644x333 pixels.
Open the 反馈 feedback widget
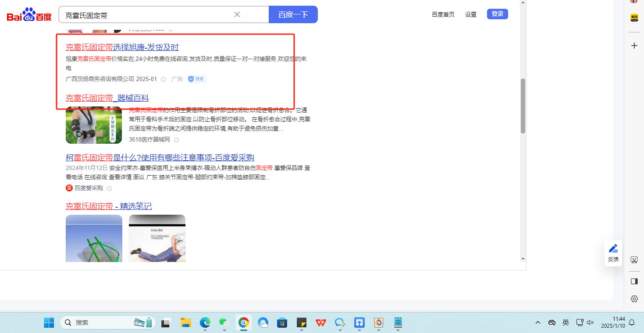(x=613, y=253)
